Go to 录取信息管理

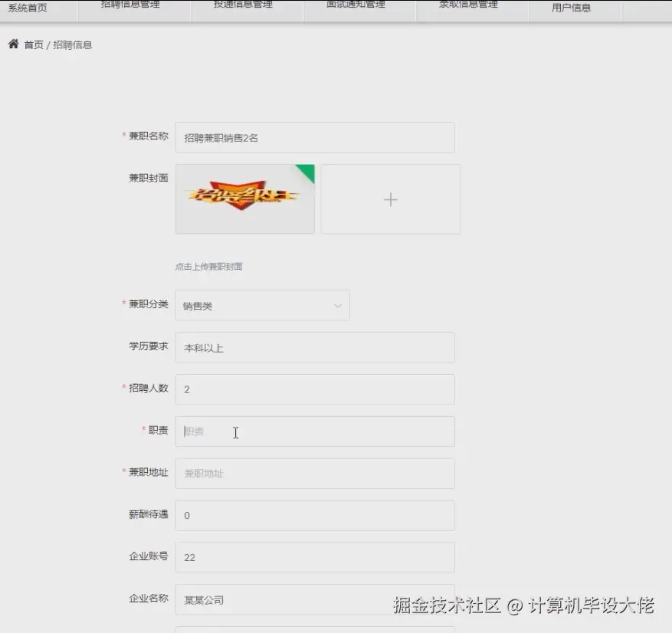click(472, 5)
